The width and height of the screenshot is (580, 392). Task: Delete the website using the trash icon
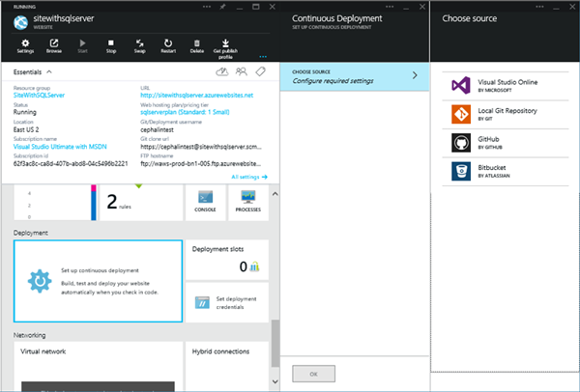point(197,46)
